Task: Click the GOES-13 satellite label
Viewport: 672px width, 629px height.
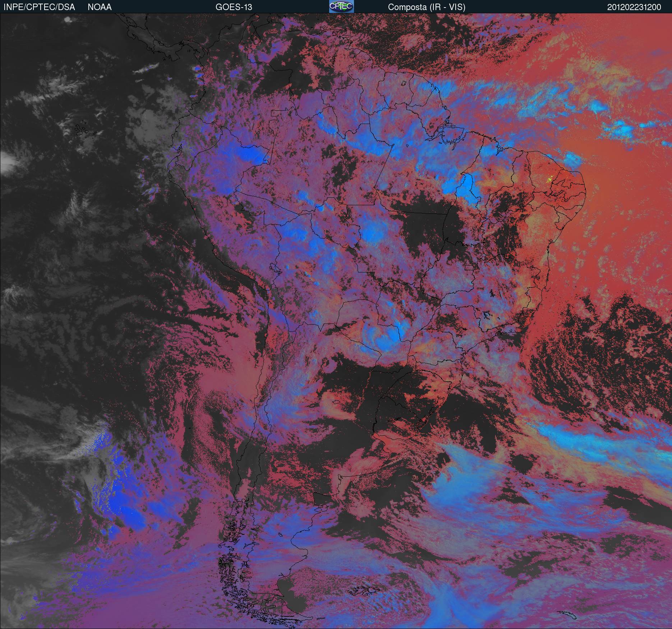Action: coord(234,7)
